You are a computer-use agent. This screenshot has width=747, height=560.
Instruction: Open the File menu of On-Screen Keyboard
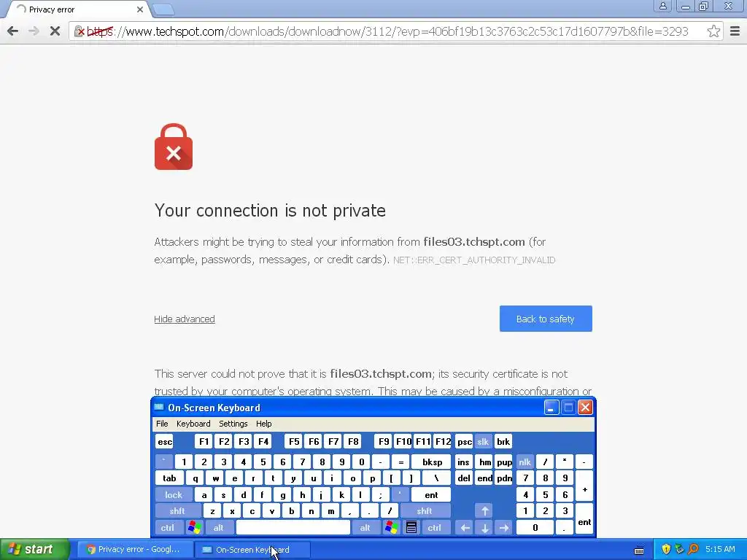point(162,424)
